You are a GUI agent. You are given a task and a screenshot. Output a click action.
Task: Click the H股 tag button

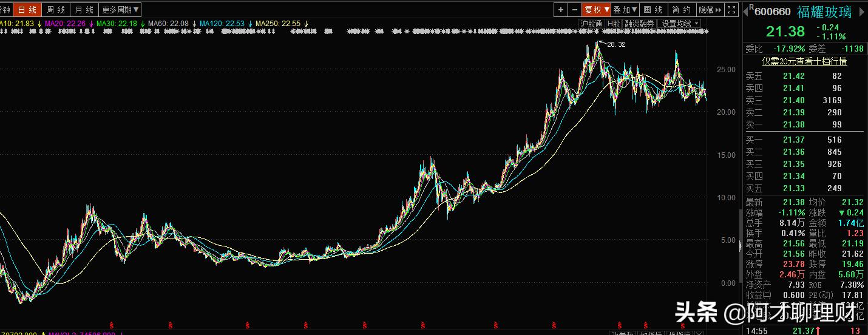pos(614,24)
